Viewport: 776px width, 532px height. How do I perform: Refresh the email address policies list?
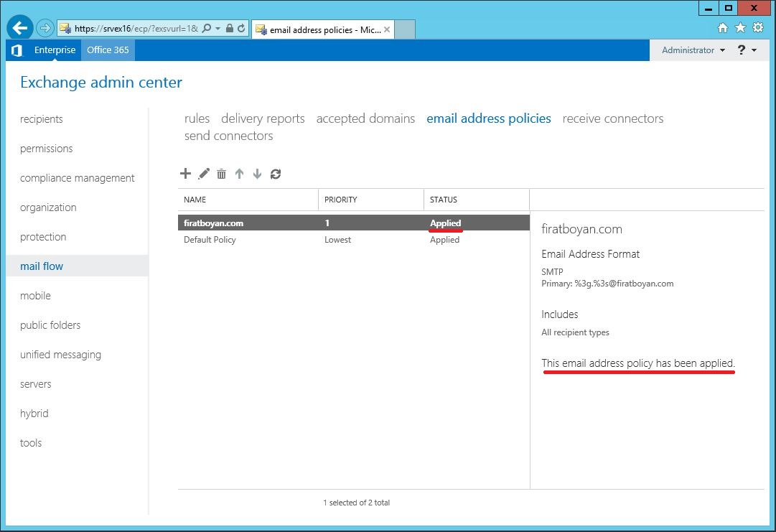tap(276, 174)
